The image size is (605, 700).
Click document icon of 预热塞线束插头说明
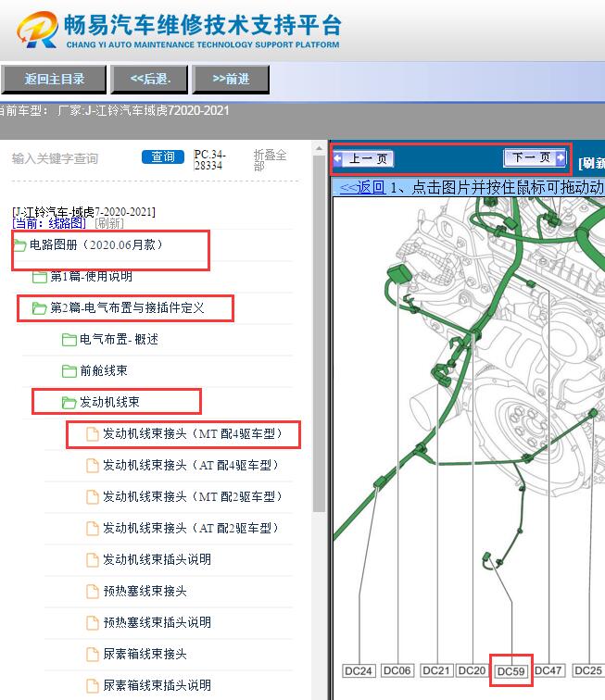click(93, 623)
